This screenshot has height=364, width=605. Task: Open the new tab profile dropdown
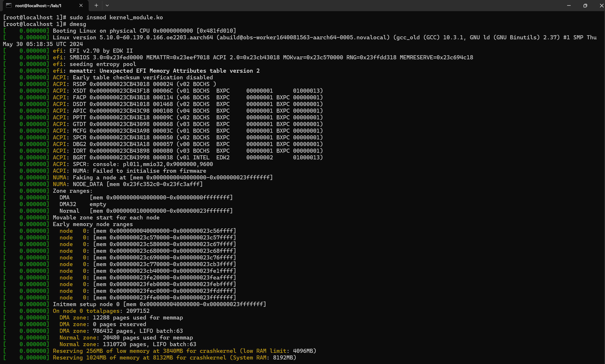(107, 5)
